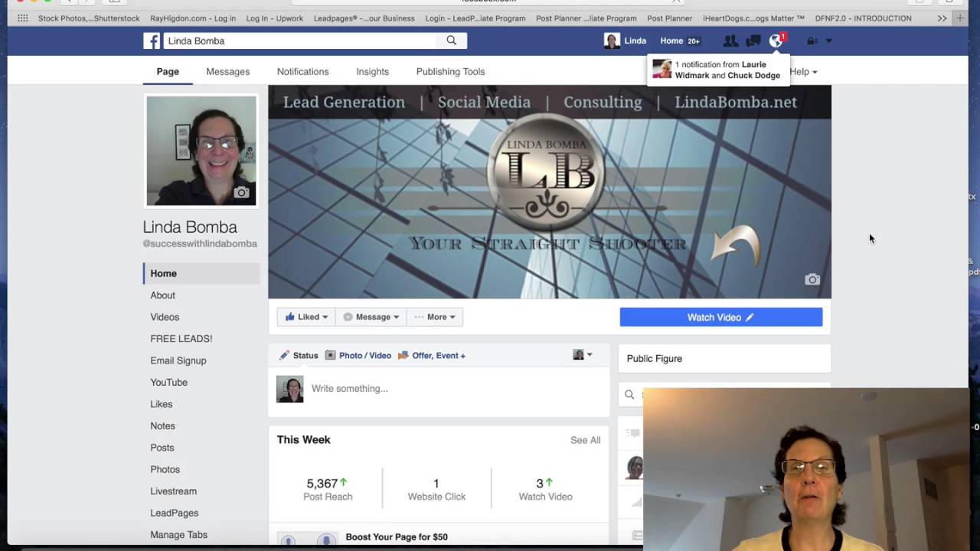Image resolution: width=980 pixels, height=551 pixels.
Task: Switch to the Messages tab
Action: click(227, 72)
